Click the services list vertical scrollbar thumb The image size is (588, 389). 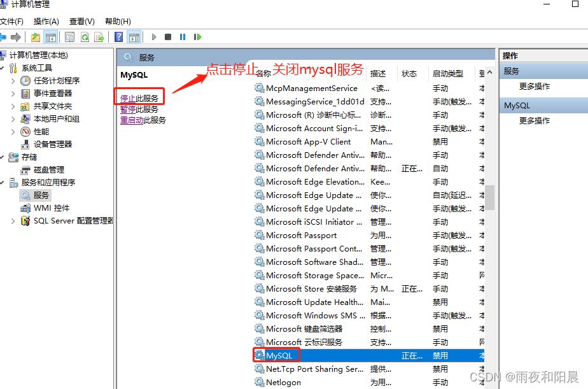point(490,197)
